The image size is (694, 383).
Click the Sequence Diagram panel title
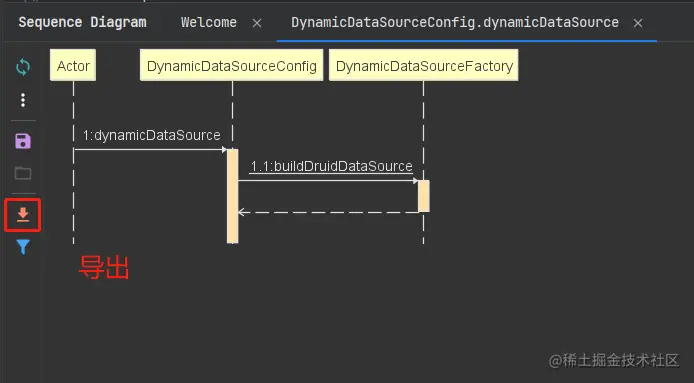click(x=82, y=22)
